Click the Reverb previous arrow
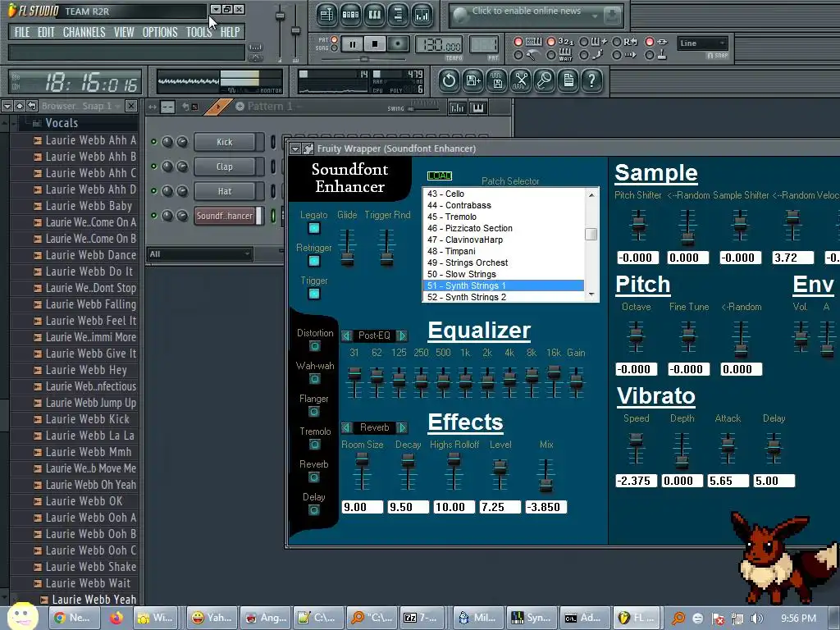The image size is (840, 630). point(347,427)
